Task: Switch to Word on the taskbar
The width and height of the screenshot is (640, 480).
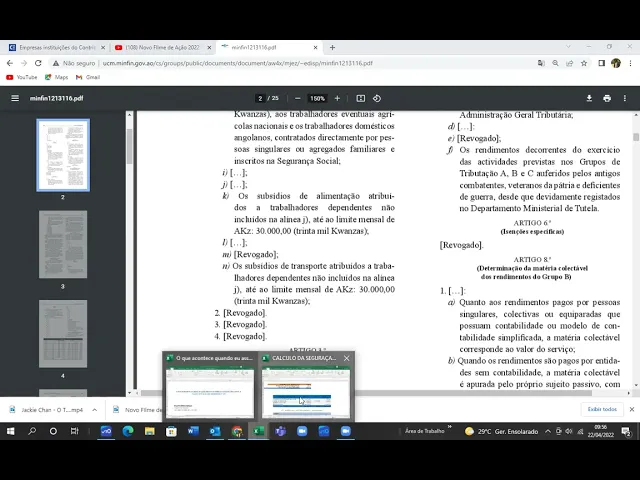Action: 193,431
